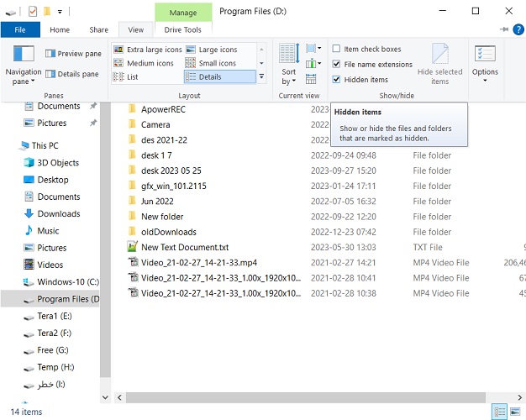This screenshot has width=526, height=420.
Task: Switch layout to Large icons
Action: tap(212, 50)
